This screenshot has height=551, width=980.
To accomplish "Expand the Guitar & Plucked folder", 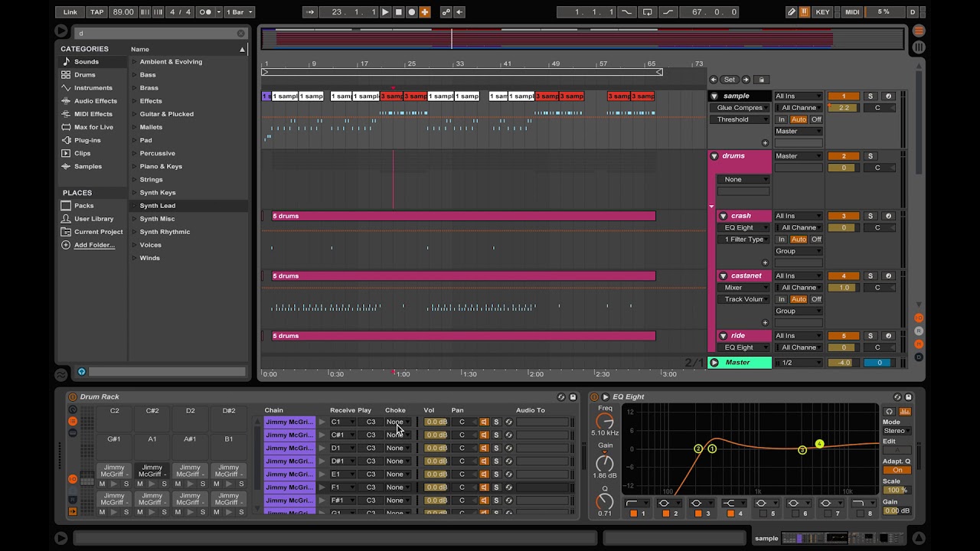I will point(135,114).
